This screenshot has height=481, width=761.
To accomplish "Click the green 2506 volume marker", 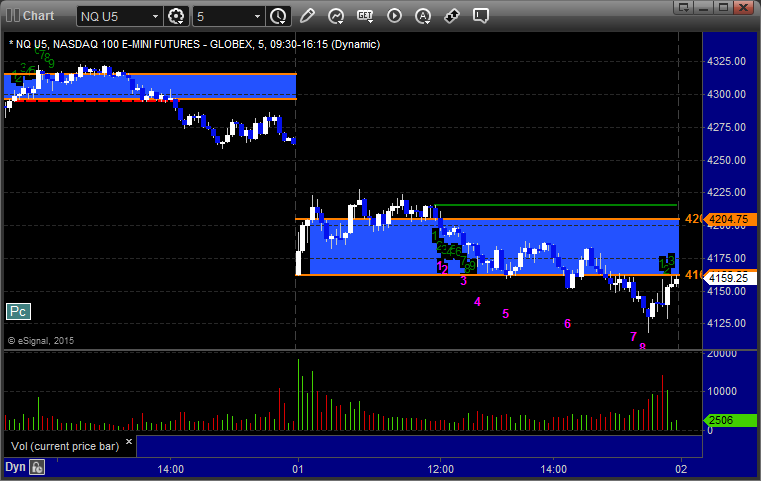I will 729,420.
